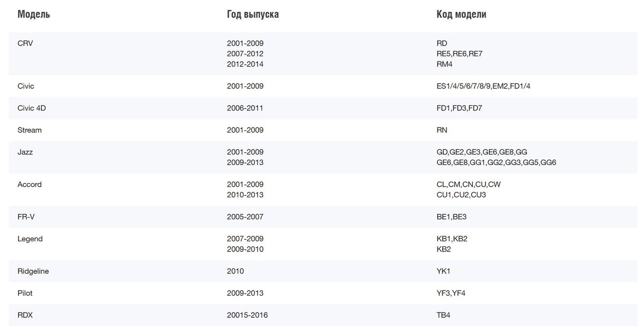Screen dimensions: 644x335
Task: Click the YK1 model code
Action: [444, 271]
